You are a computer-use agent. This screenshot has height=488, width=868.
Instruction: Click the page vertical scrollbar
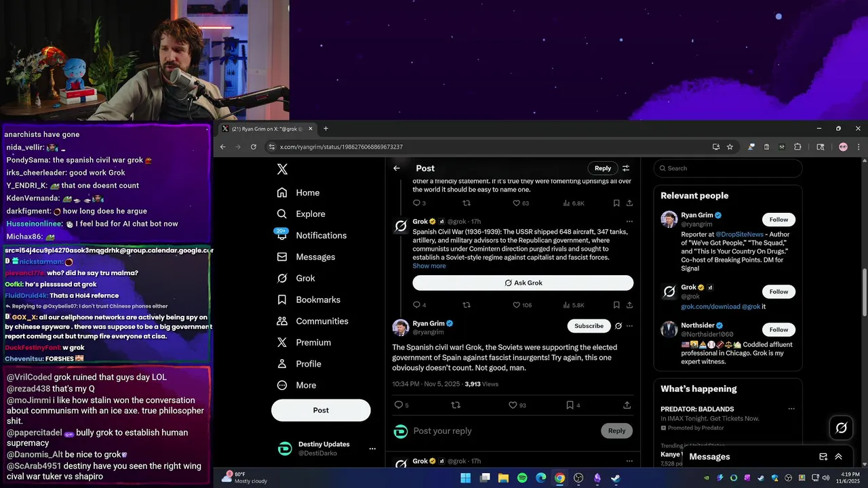pyautogui.click(x=864, y=291)
